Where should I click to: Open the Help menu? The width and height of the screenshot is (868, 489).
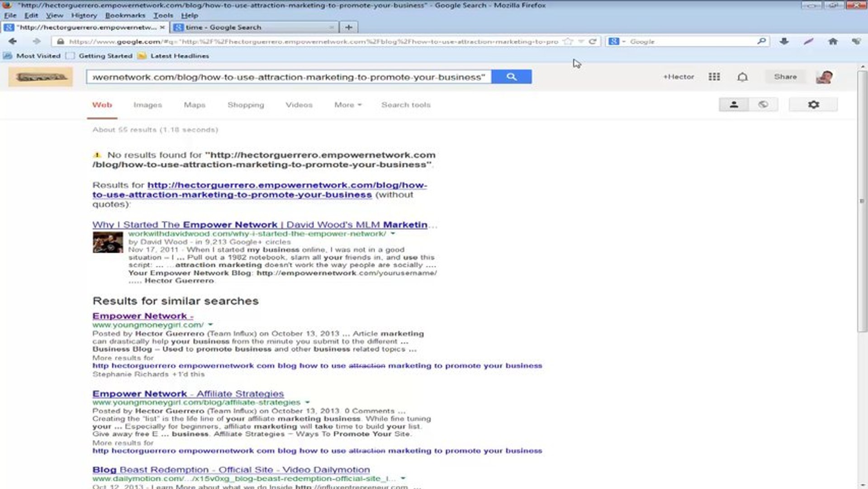pyautogui.click(x=190, y=15)
